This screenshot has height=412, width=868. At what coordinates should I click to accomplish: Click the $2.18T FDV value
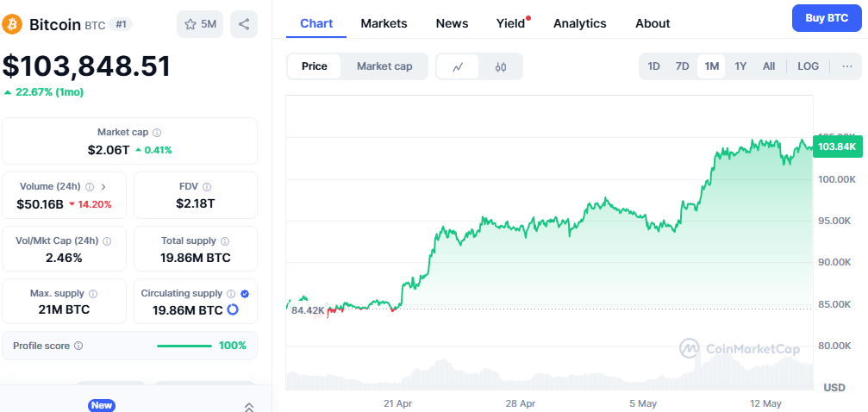[196, 203]
